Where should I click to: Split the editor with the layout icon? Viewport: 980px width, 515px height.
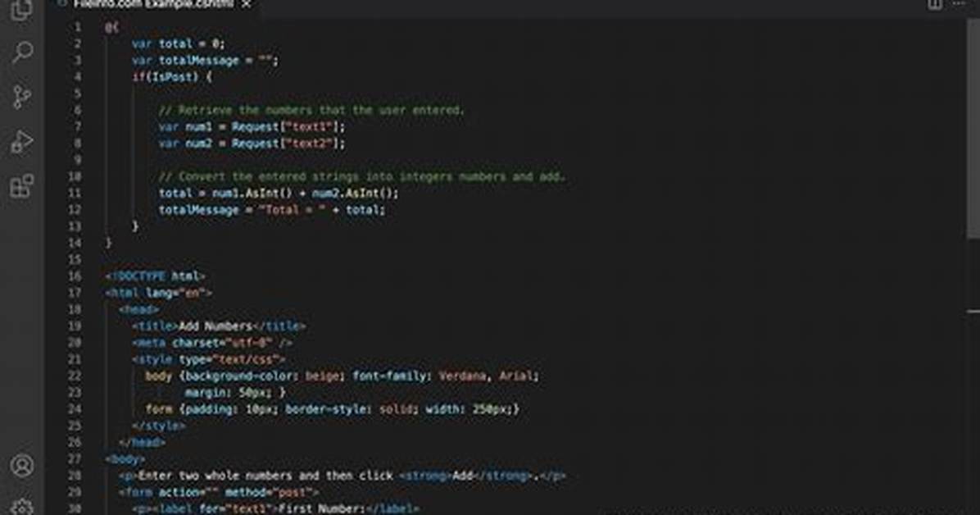click(934, 4)
